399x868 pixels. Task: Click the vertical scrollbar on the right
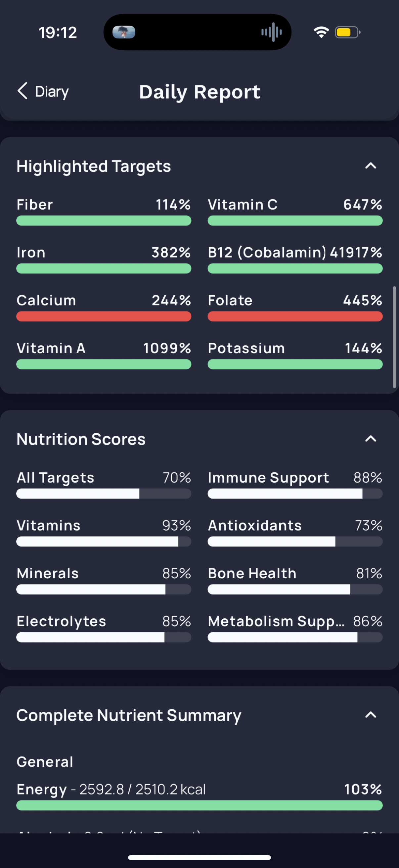point(394,337)
